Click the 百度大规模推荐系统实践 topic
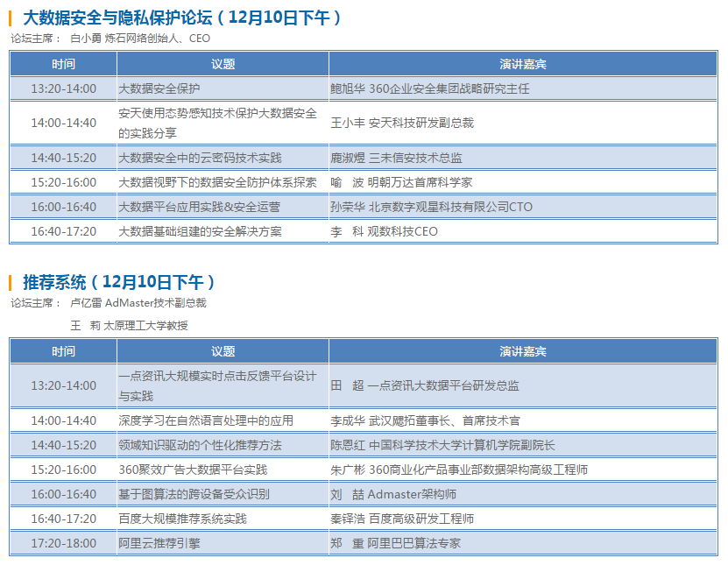The height and width of the screenshot is (565, 728). click(182, 519)
